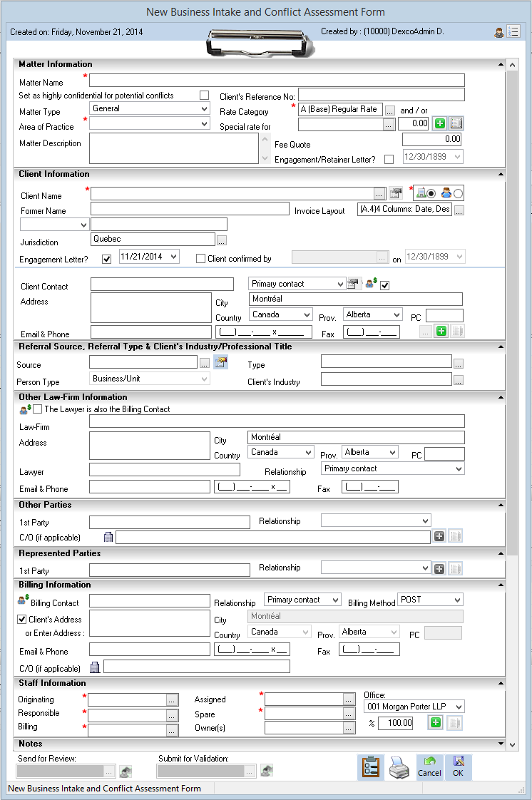This screenshot has height=800, width=532.
Task: Click the Fee Quote amount field
Action: (x=432, y=139)
